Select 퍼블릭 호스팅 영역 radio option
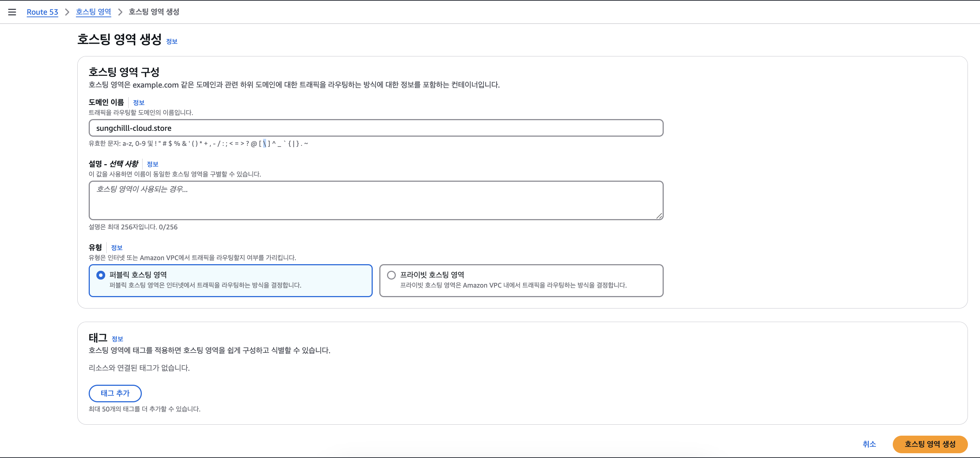 [101, 275]
